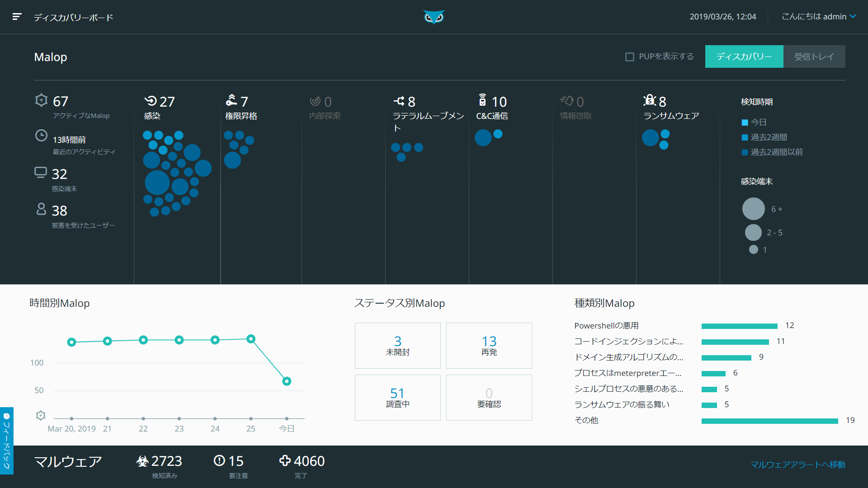
Task: Click the 今日 data point on the Malop chart
Action: 287,381
